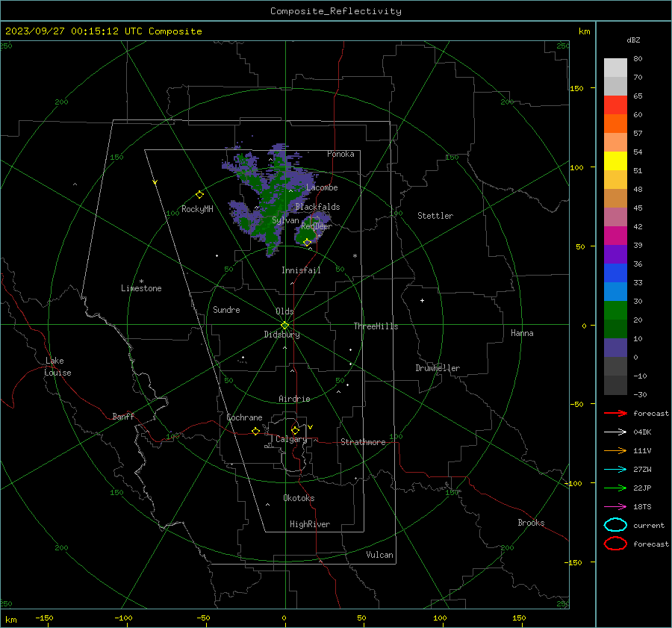The width and height of the screenshot is (672, 628).
Task: Click the Blackfalds city label
Action: [317, 207]
